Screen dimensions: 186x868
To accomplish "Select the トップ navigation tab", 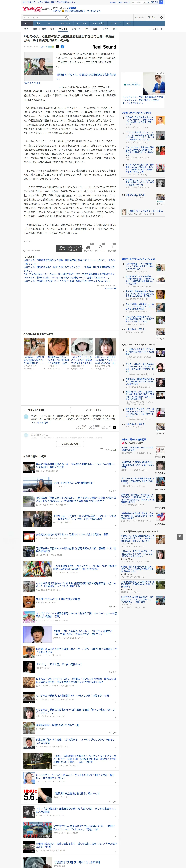I will pyautogui.click(x=27, y=24).
